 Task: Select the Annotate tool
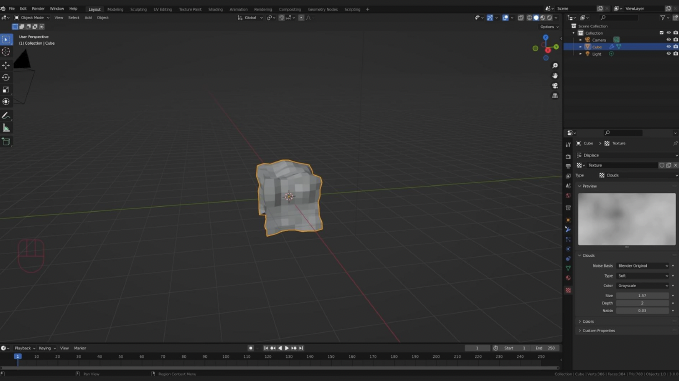click(x=6, y=116)
